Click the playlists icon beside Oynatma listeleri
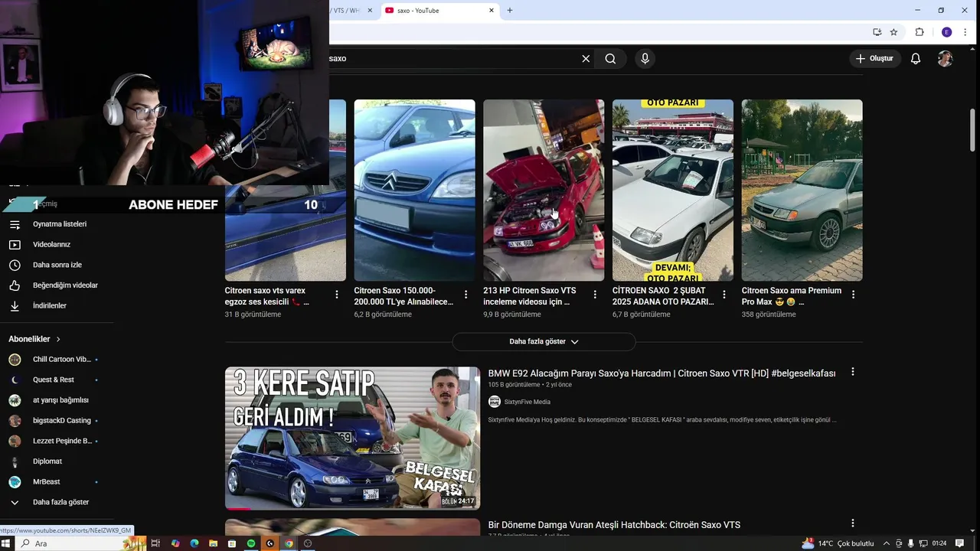 coord(15,224)
